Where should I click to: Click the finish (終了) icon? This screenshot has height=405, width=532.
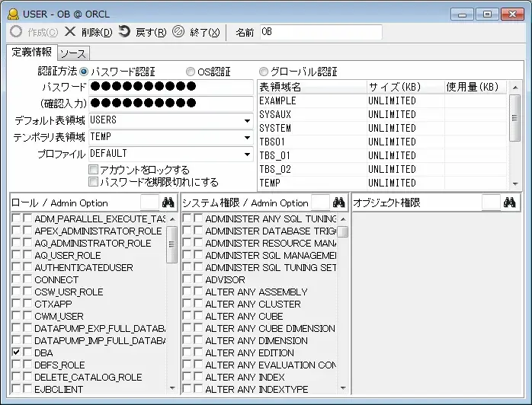pyautogui.click(x=178, y=32)
